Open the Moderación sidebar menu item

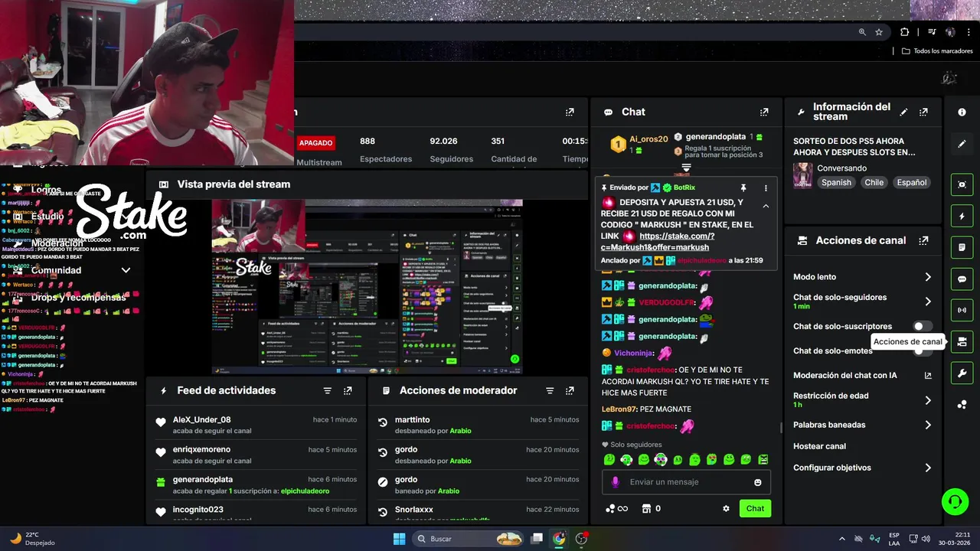click(x=57, y=243)
